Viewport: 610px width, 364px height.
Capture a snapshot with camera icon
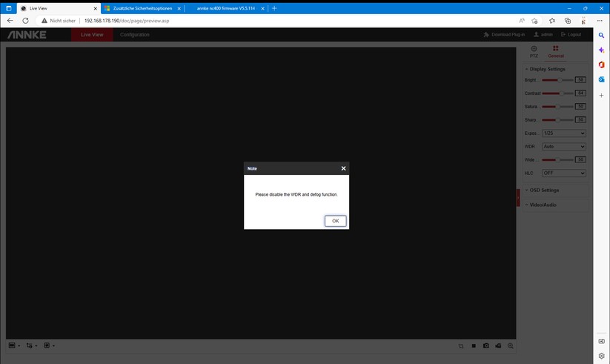point(486,345)
